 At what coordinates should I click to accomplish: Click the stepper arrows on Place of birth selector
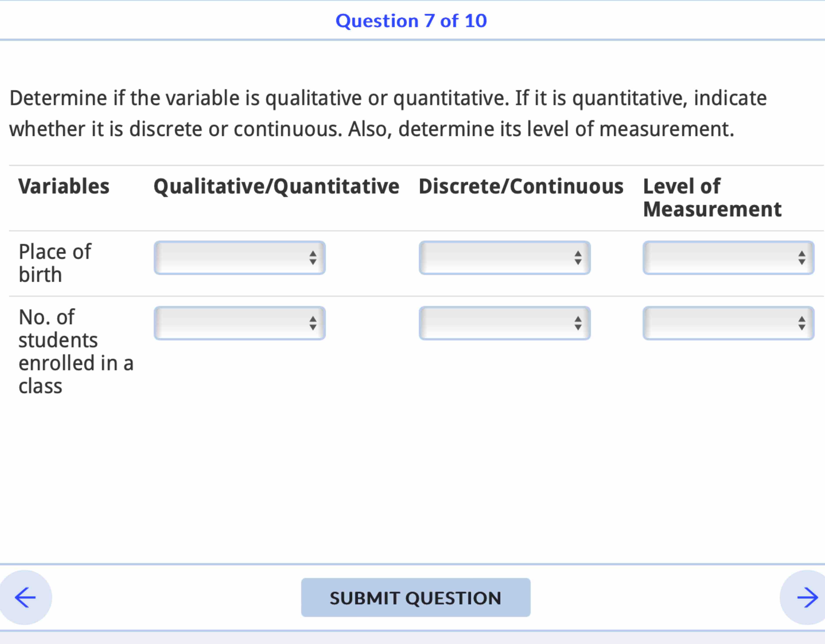pos(314,258)
